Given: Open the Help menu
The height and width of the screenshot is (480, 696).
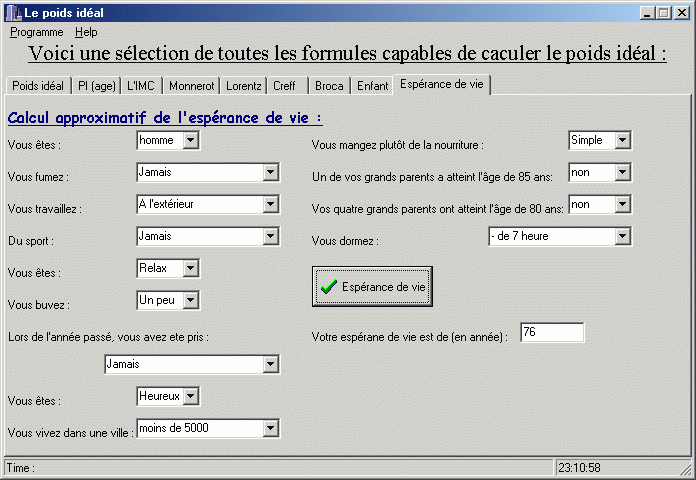Looking at the screenshot, I should pos(86,32).
